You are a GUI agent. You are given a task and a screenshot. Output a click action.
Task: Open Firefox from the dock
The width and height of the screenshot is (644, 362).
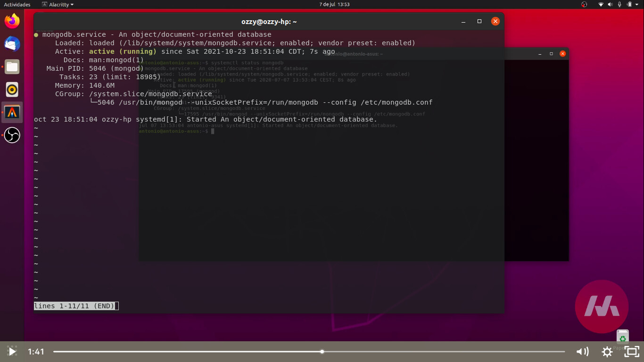click(x=12, y=21)
